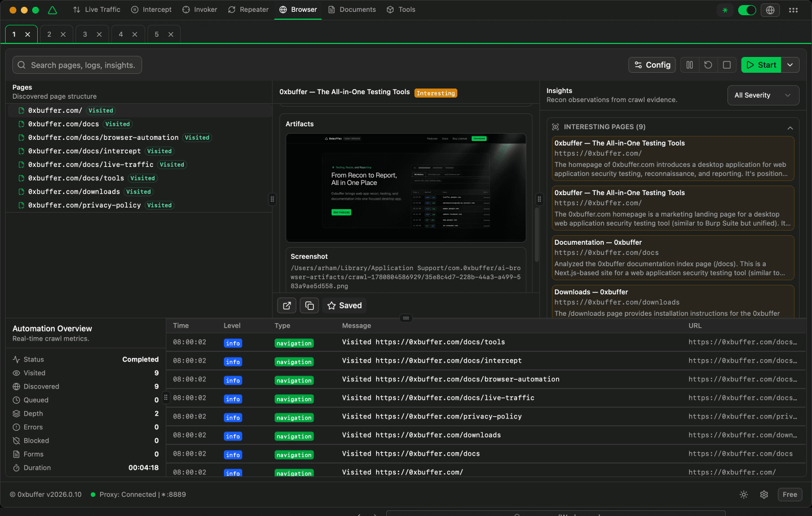This screenshot has width=812, height=516.
Task: Grab the overview panel splitter handle
Action: coord(166,398)
